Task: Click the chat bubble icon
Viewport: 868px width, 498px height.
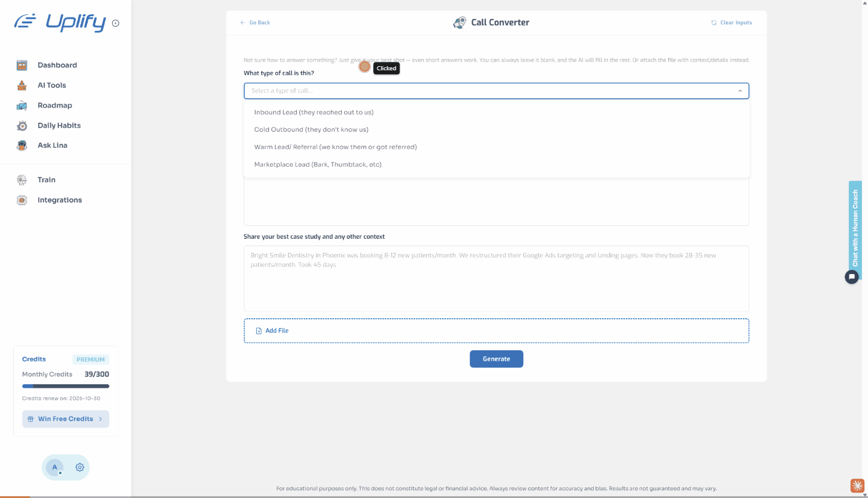Action: [852, 276]
